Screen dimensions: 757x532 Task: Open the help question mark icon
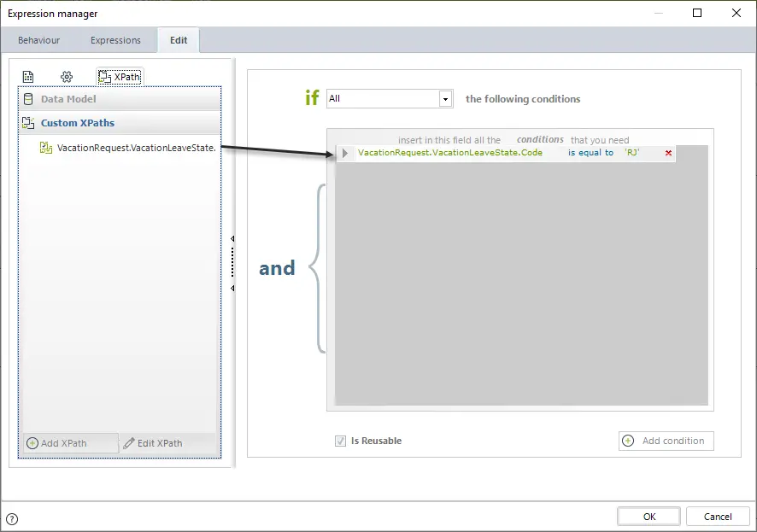(12, 519)
